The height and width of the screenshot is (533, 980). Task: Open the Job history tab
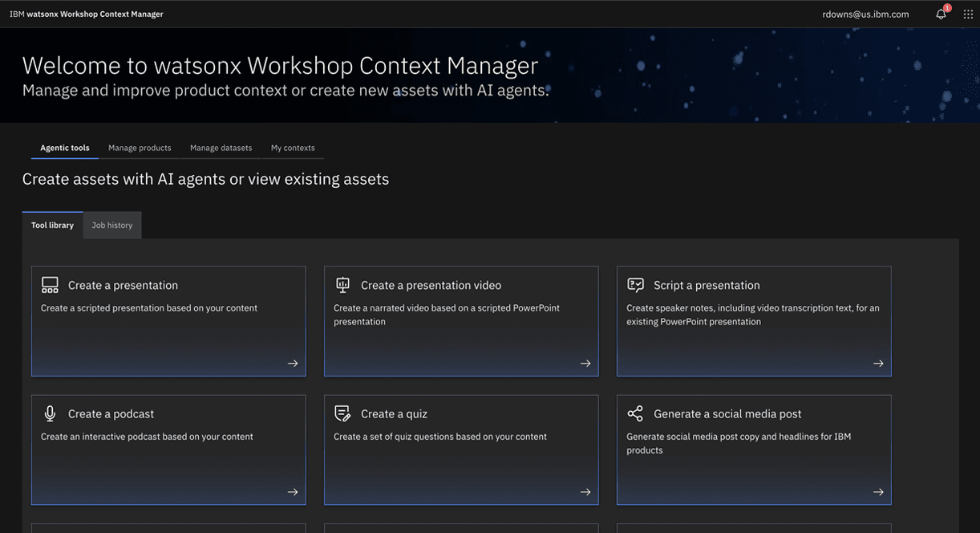[x=112, y=226]
